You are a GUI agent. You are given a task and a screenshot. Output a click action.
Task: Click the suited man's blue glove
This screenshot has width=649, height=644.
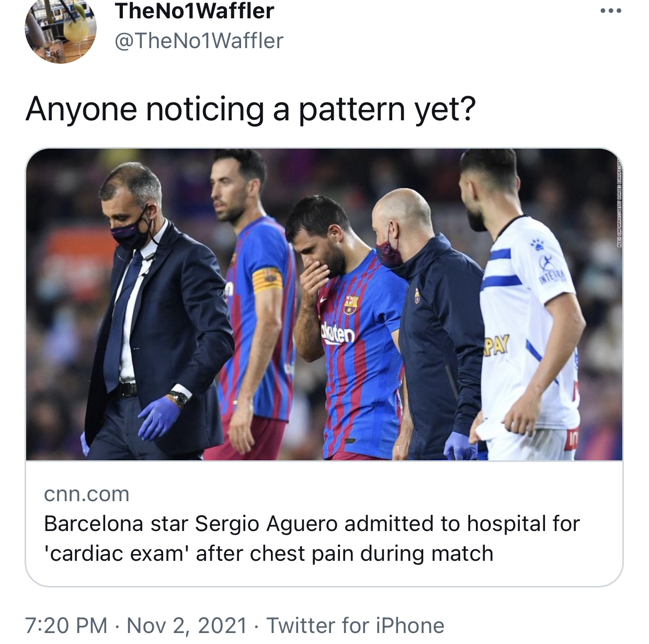coord(158,416)
